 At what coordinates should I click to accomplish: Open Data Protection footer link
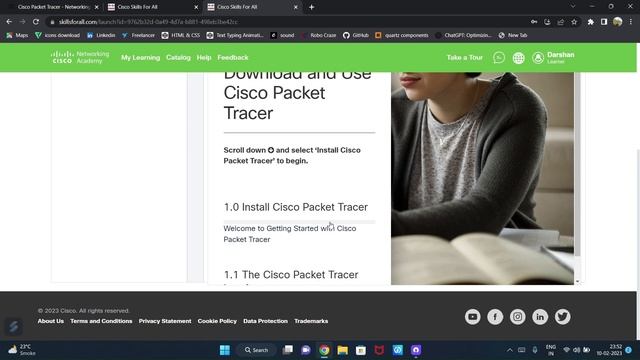265,321
